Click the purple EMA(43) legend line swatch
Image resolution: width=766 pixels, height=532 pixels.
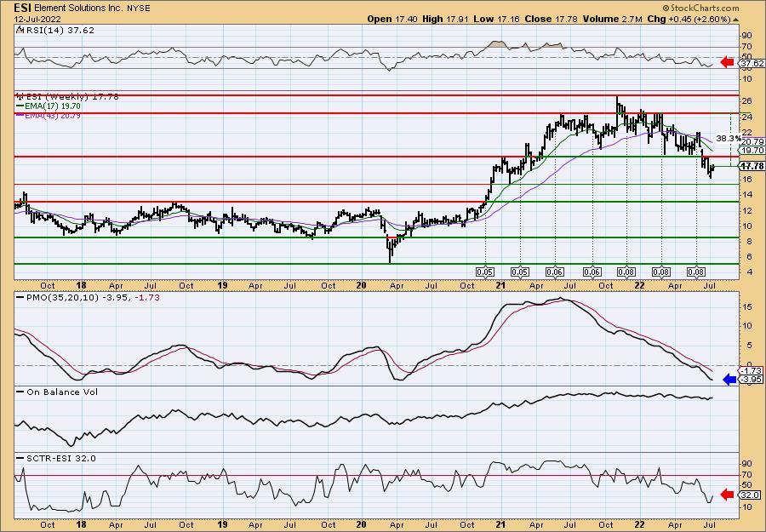20,115
